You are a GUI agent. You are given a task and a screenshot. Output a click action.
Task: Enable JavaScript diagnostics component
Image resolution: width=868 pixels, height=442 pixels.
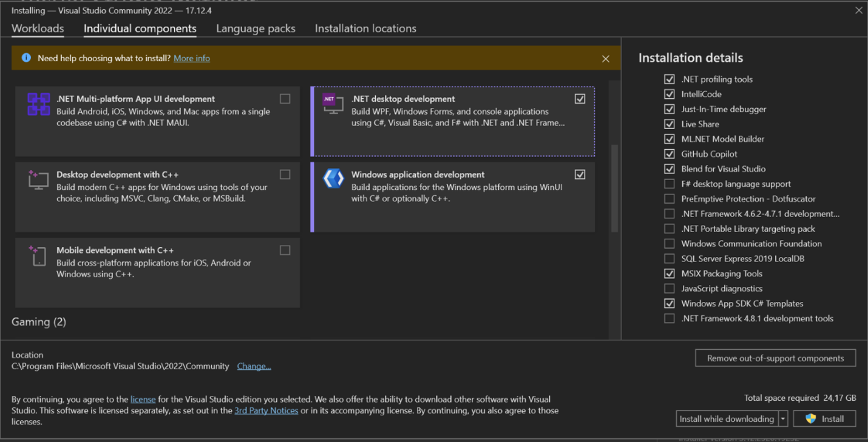click(669, 289)
